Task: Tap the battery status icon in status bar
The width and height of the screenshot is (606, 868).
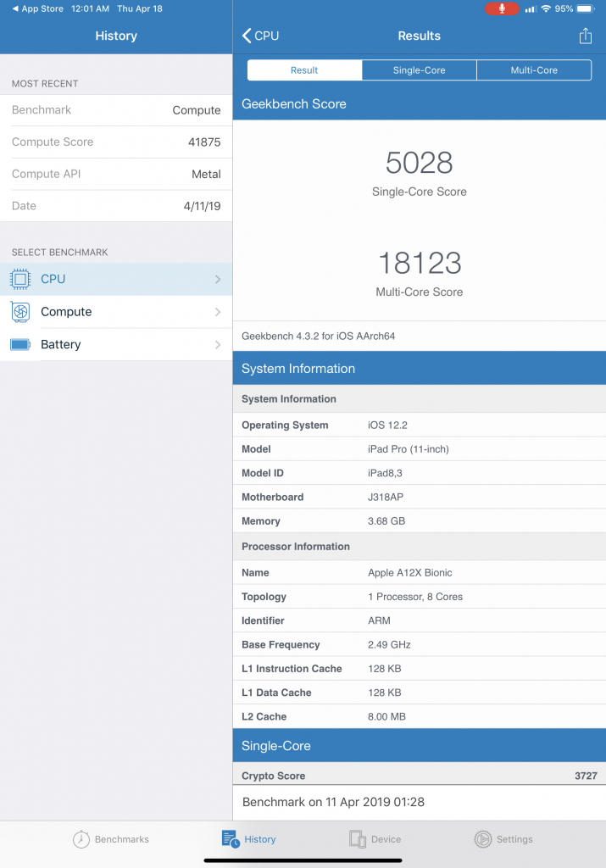Action: click(x=585, y=8)
